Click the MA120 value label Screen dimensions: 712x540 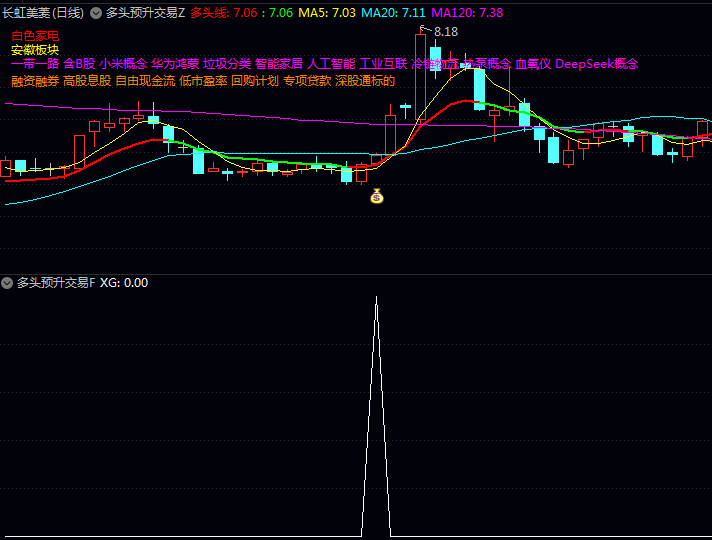tap(467, 13)
